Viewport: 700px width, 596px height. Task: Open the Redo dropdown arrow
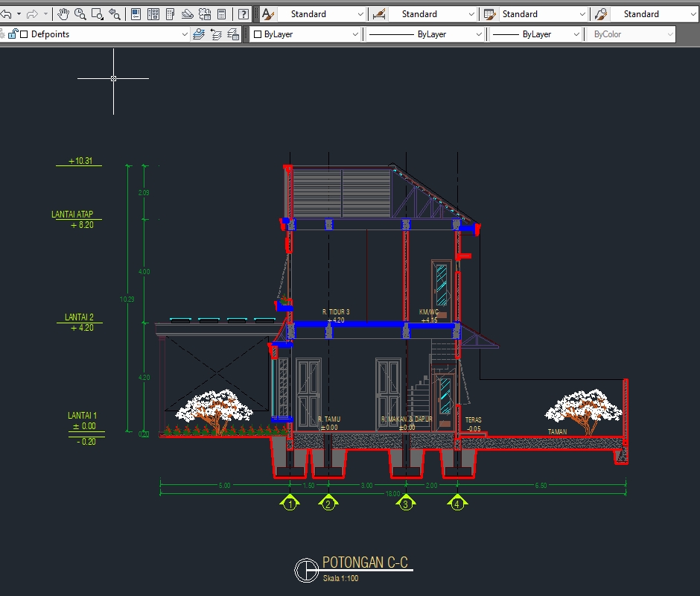(45, 13)
